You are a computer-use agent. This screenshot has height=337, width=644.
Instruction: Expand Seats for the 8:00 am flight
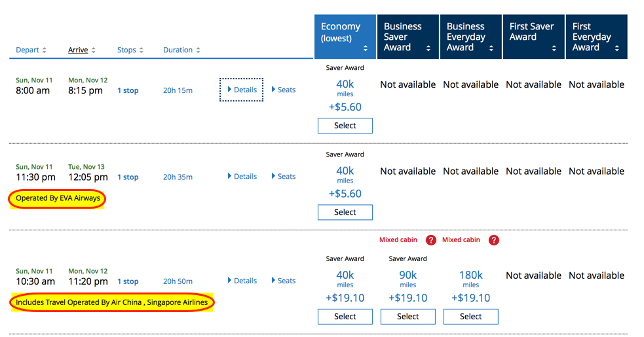coord(283,90)
